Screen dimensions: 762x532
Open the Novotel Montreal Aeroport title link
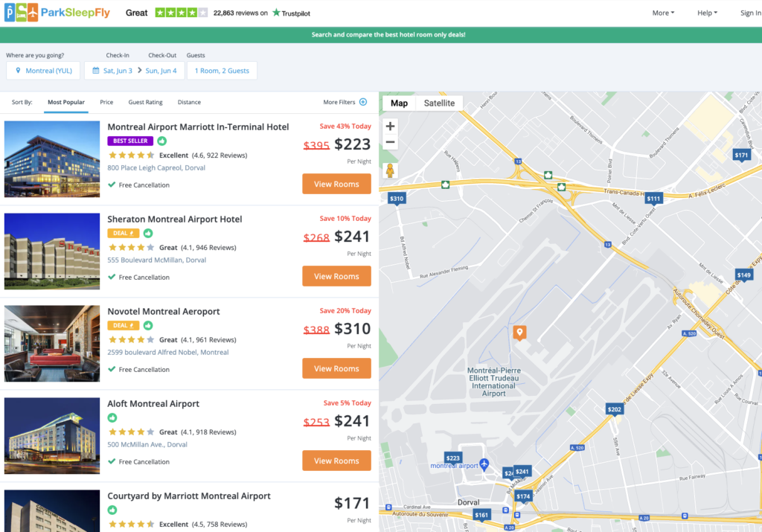pos(164,311)
